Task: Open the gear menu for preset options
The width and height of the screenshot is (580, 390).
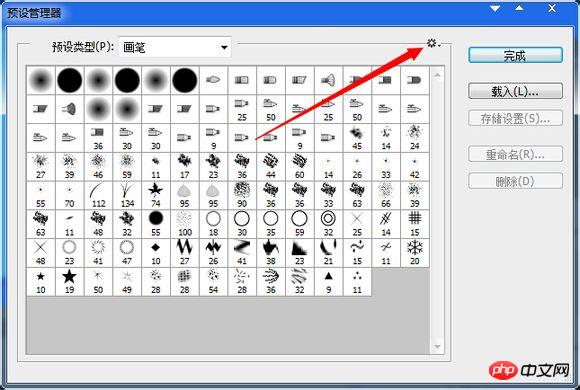Action: pos(433,44)
